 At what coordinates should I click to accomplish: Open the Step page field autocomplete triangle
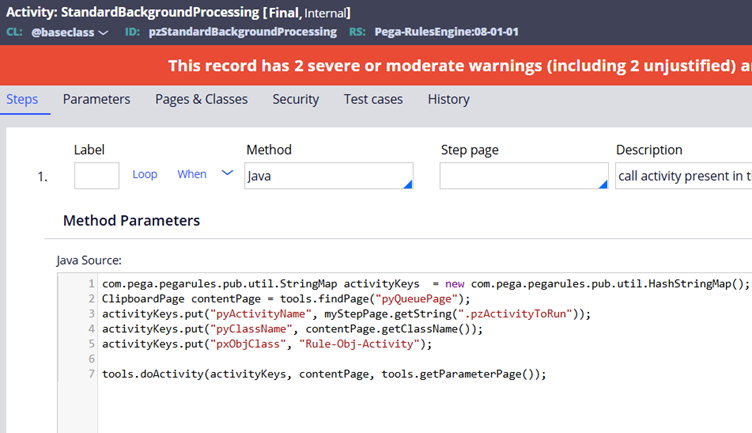point(601,183)
